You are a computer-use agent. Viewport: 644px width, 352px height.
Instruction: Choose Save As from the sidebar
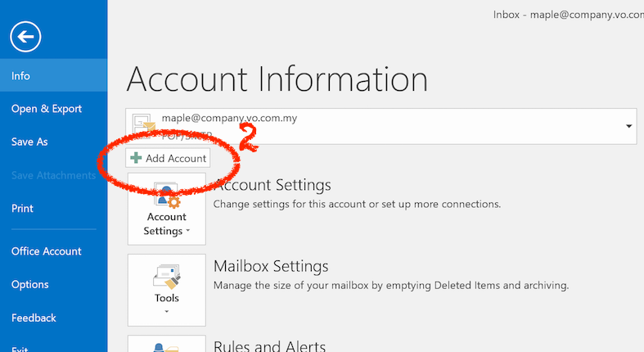[29, 142]
